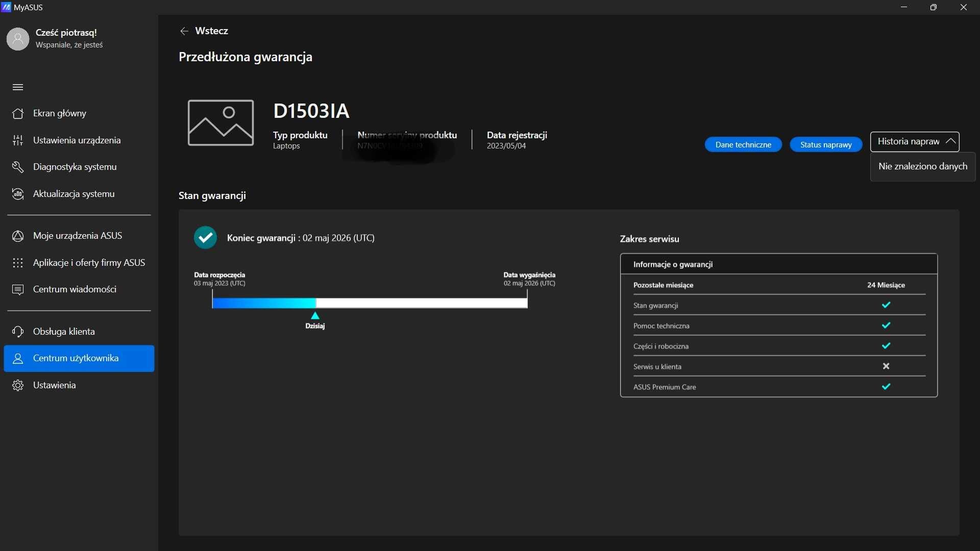Click the checkmark in the Części i robocizna row
This screenshot has width=980, height=551.
coord(886,346)
